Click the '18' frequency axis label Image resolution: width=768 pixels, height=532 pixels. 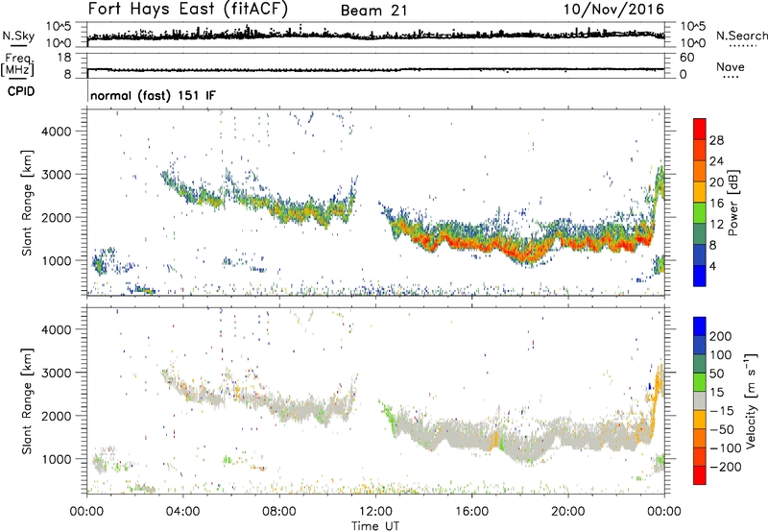64,58
